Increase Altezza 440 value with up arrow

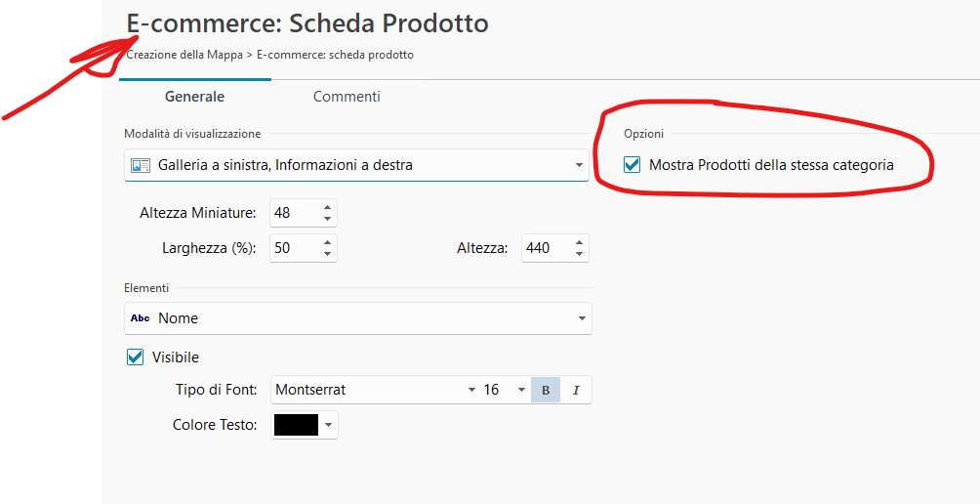point(580,242)
